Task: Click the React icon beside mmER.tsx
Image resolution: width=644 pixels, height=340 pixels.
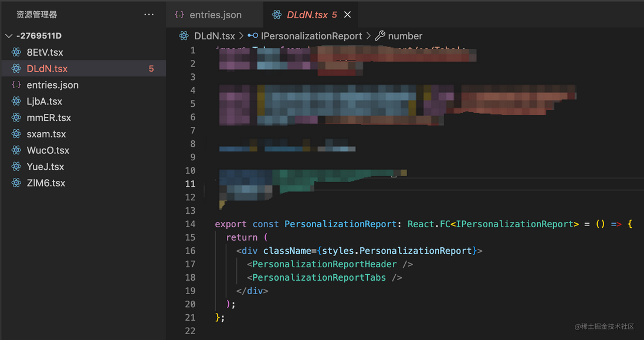Action: 16,117
